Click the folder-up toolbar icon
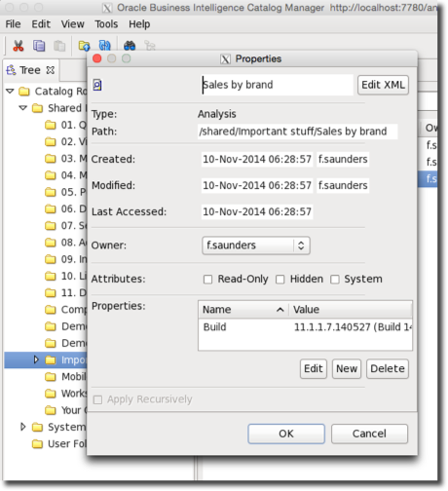The image size is (448, 491). (85, 46)
